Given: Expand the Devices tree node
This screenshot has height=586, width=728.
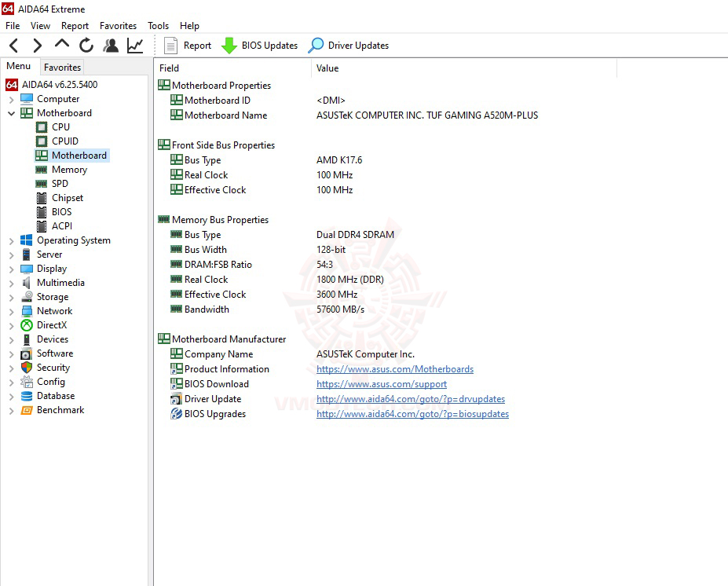Looking at the screenshot, I should [x=11, y=340].
